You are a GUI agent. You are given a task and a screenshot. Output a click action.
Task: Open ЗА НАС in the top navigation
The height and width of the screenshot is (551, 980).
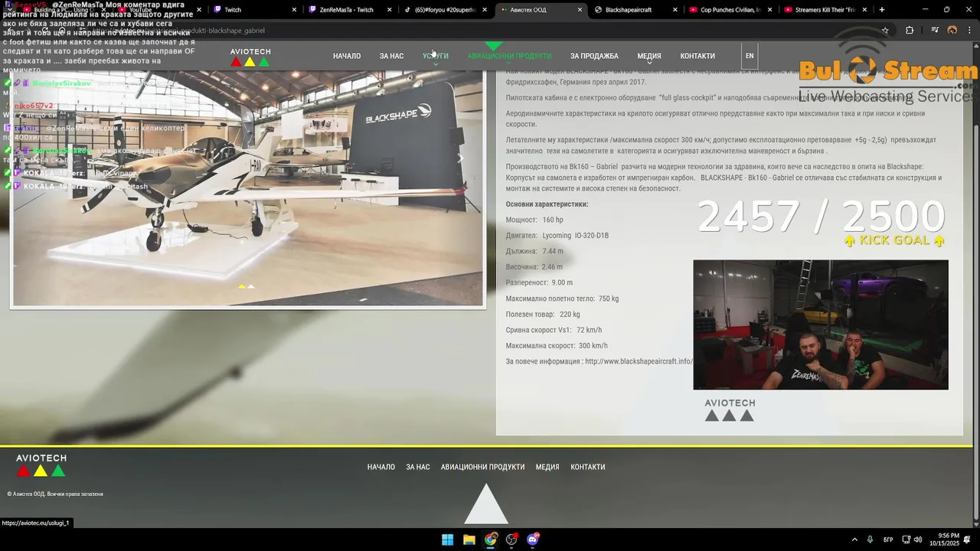[x=391, y=56]
